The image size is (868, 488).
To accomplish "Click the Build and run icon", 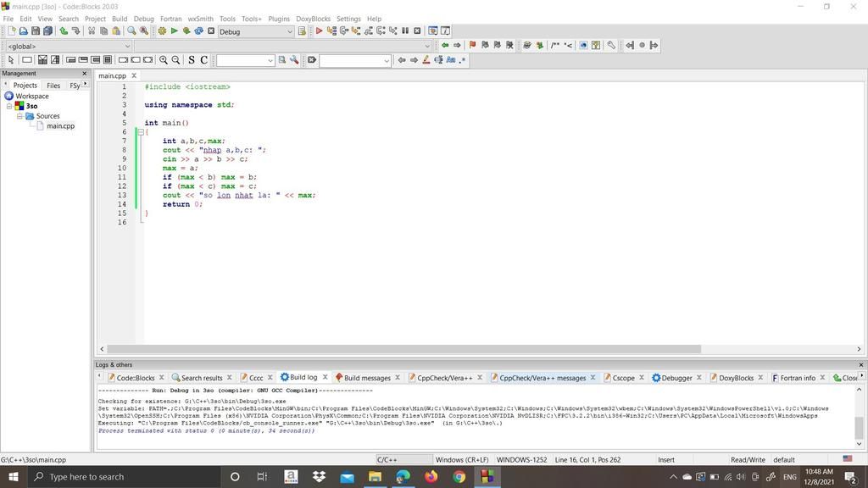I will click(x=186, y=31).
